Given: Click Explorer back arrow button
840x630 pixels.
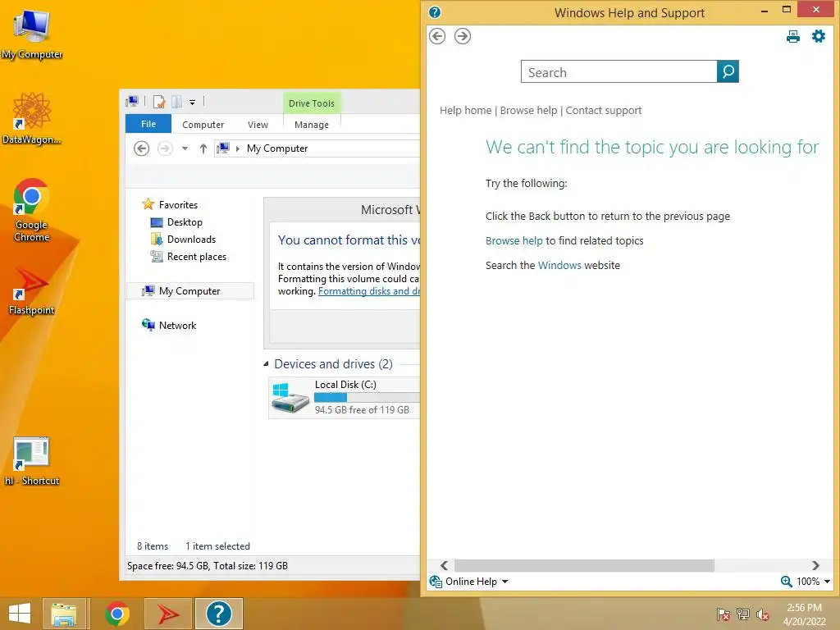Looking at the screenshot, I should click(141, 148).
